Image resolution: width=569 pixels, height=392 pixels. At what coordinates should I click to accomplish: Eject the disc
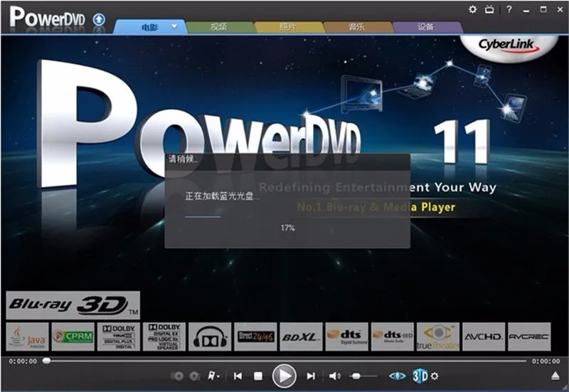coord(555,376)
